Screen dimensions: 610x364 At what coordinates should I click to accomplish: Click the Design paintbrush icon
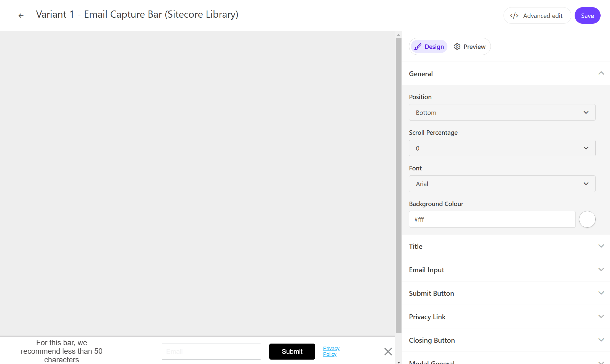pyautogui.click(x=418, y=47)
